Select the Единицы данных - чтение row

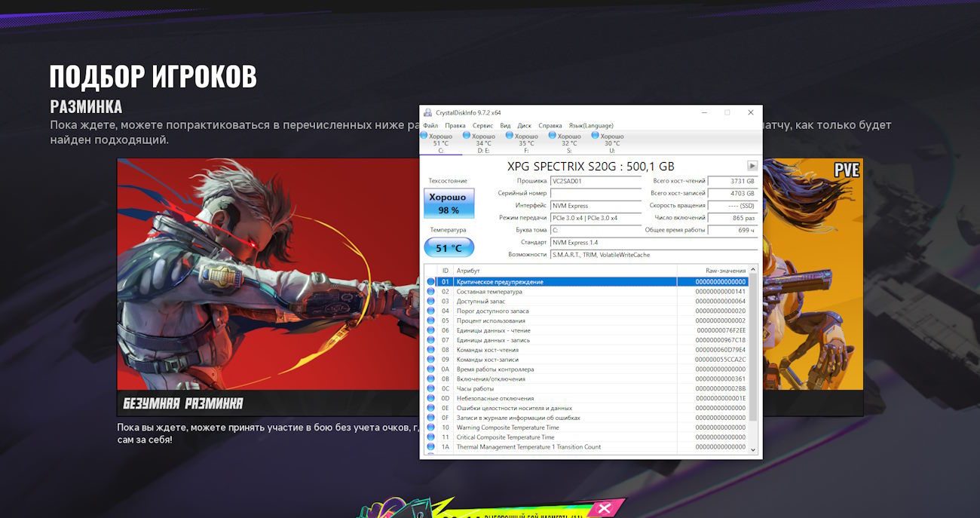tap(586, 330)
